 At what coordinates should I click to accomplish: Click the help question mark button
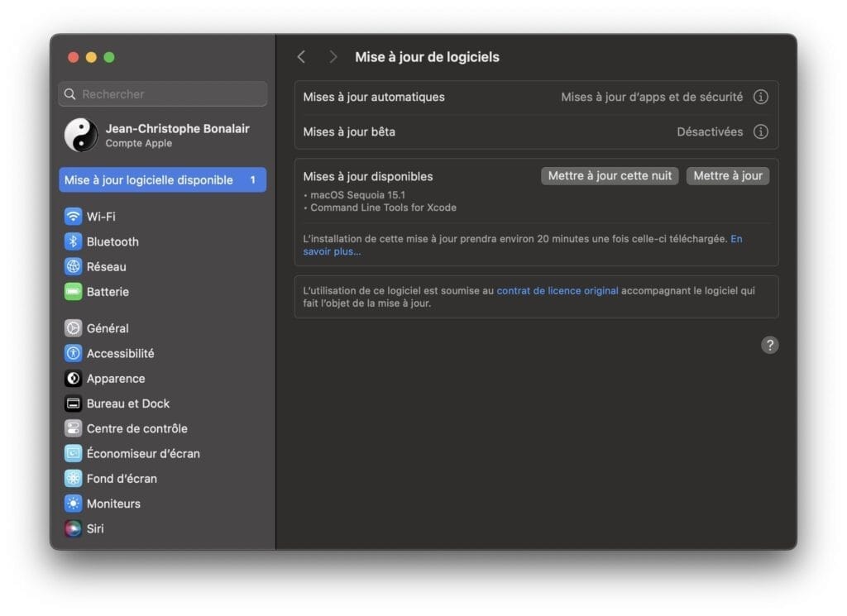pyautogui.click(x=770, y=345)
